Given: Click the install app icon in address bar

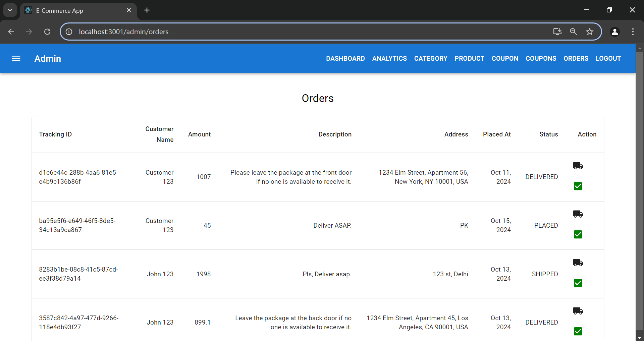Looking at the screenshot, I should pos(557,32).
